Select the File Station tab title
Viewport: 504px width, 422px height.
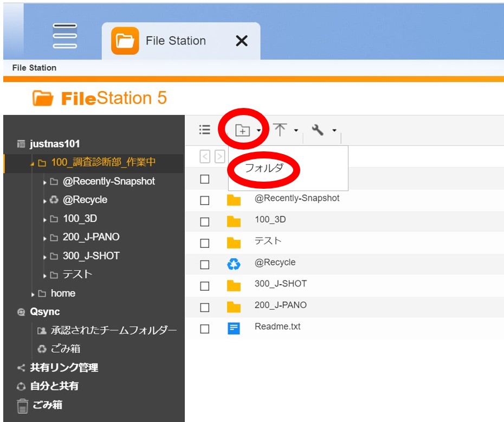(176, 41)
